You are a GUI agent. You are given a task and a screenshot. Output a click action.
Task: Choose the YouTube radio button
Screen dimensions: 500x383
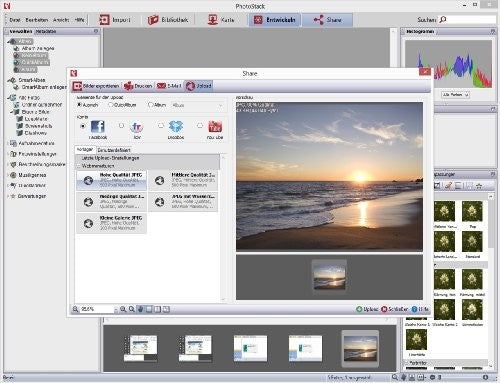click(200, 125)
